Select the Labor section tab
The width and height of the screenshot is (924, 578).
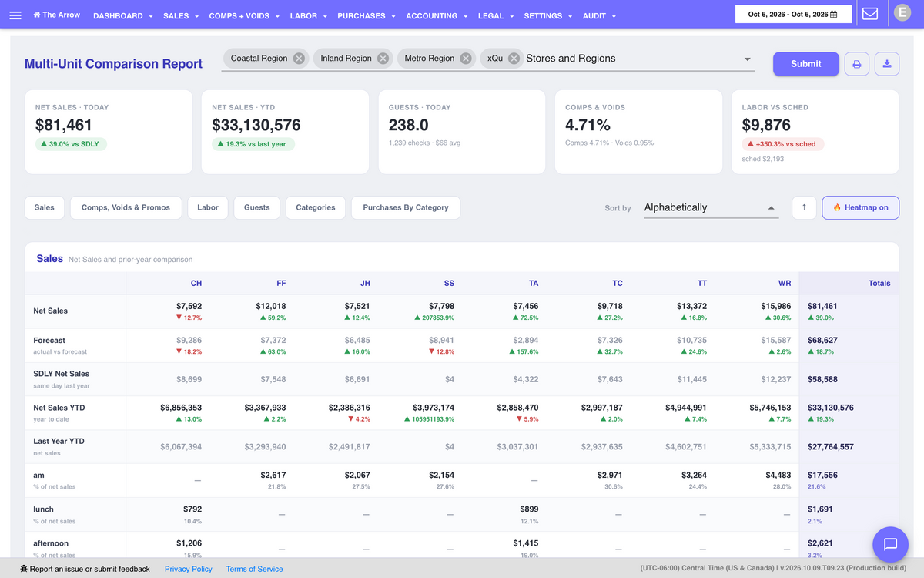pos(208,207)
